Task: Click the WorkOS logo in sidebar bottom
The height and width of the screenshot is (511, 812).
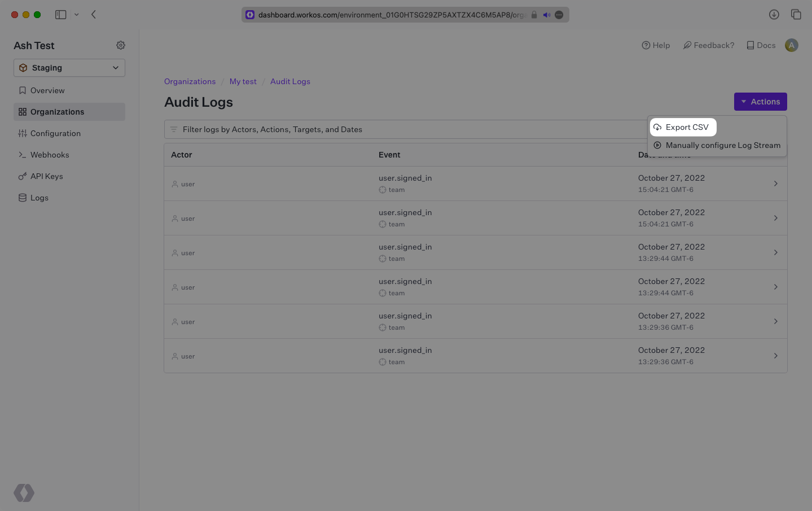Action: tap(24, 493)
